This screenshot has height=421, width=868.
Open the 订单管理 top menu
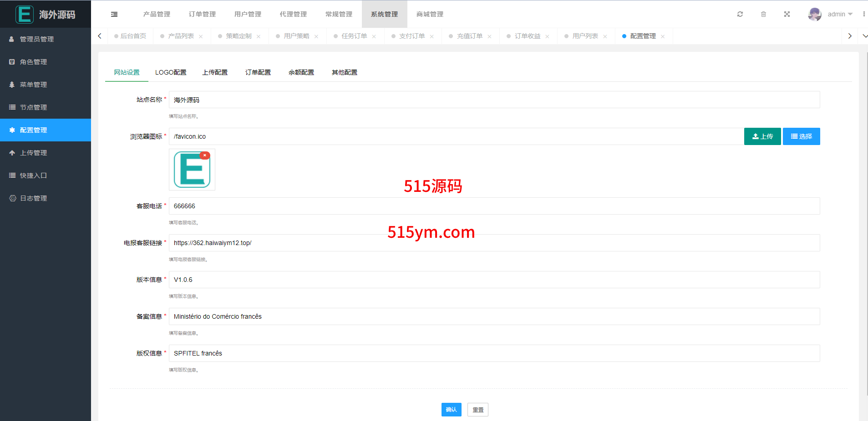[x=202, y=14]
